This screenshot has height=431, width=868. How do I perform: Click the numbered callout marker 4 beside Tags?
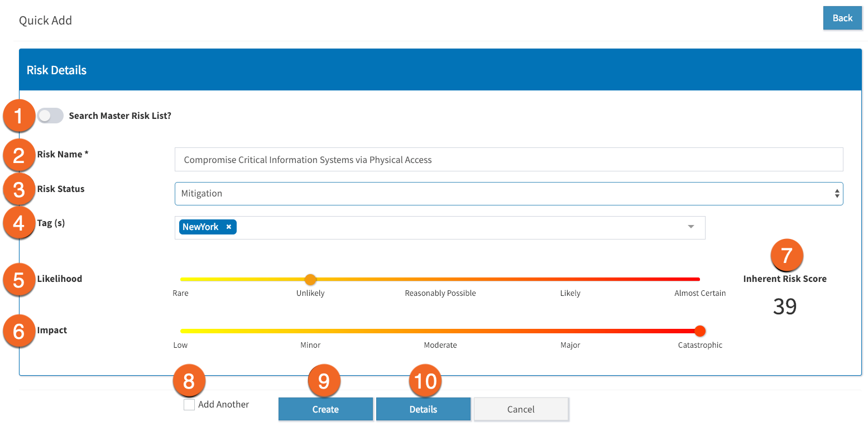18,223
